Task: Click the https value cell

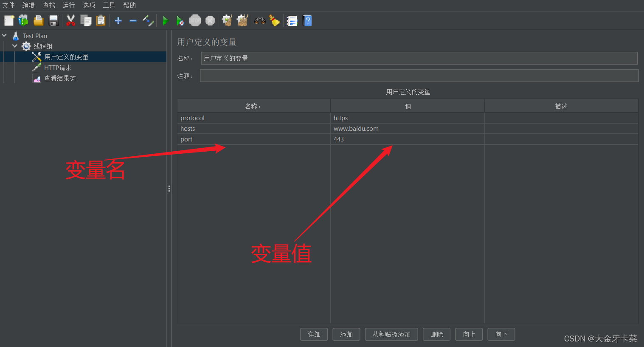Action: (408, 118)
